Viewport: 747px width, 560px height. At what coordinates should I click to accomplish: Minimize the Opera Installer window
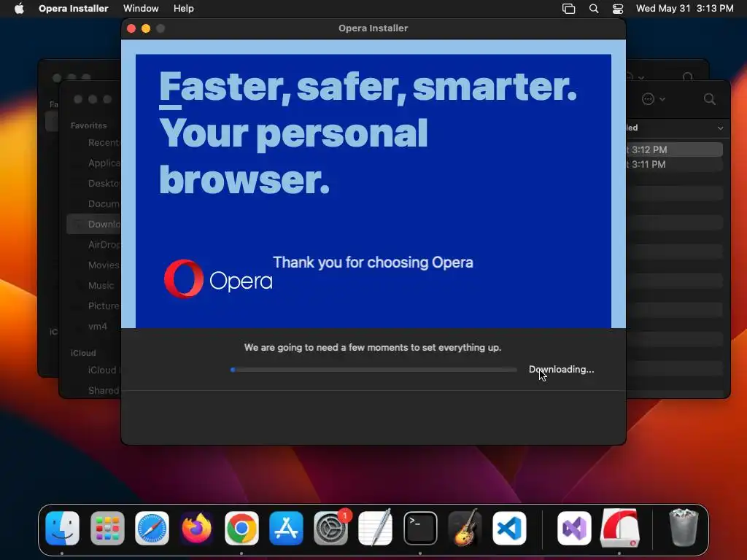[x=146, y=28]
